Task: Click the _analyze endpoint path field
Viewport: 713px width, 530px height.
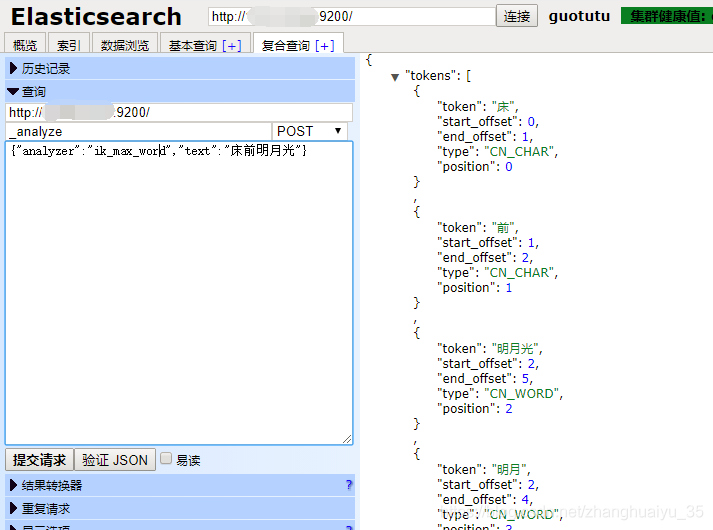Action: point(138,131)
